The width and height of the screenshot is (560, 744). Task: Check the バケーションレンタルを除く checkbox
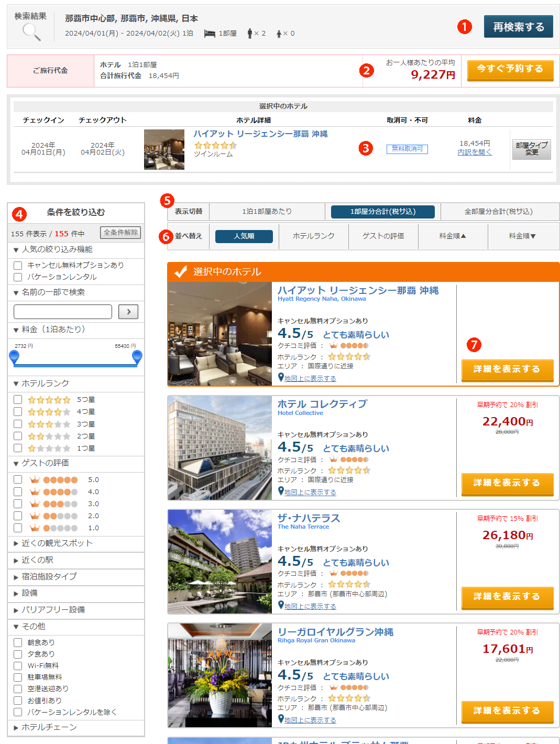(x=18, y=712)
